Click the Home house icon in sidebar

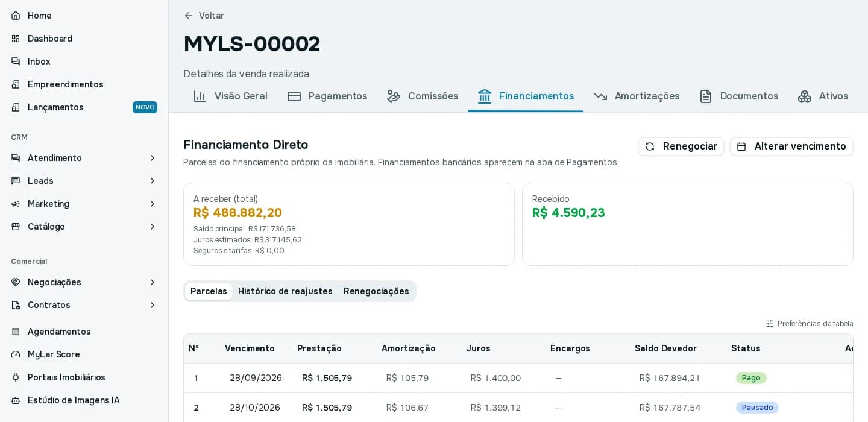click(16, 16)
